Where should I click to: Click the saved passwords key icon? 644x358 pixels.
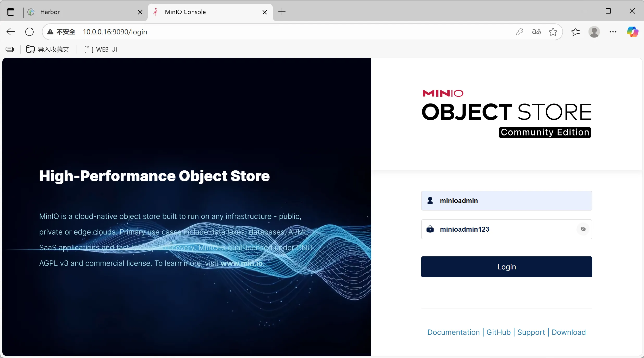519,32
